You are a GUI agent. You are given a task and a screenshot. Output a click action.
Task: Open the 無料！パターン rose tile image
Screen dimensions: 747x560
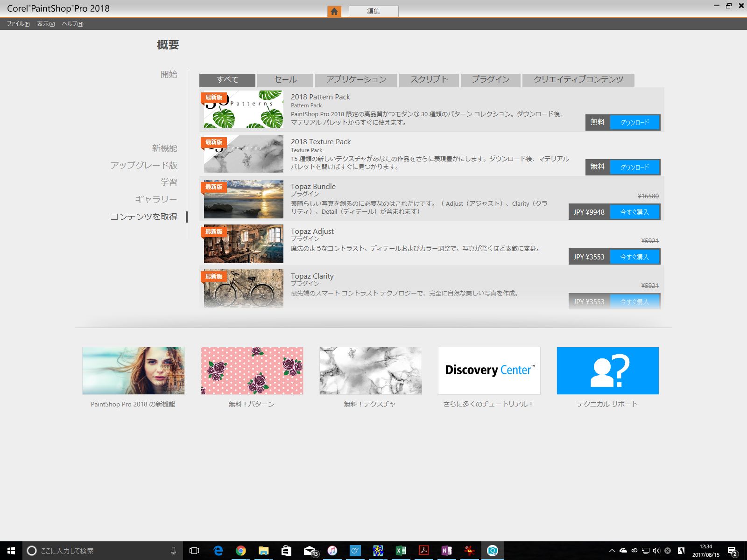tap(252, 371)
